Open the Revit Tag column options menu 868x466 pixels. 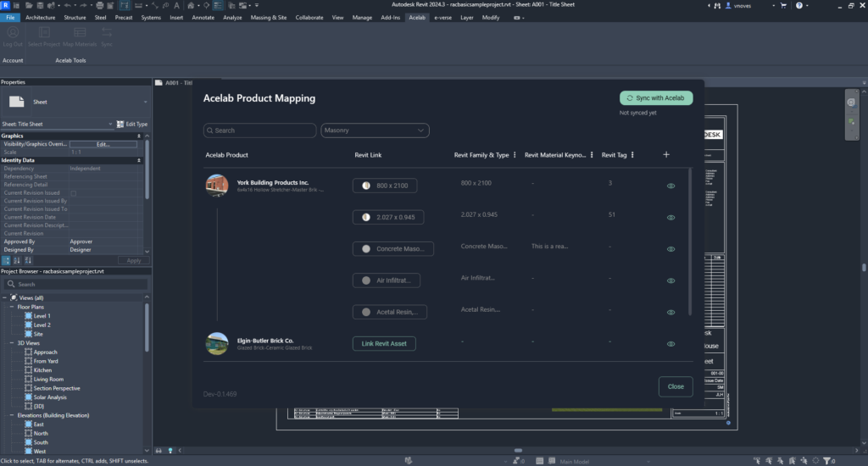point(633,155)
